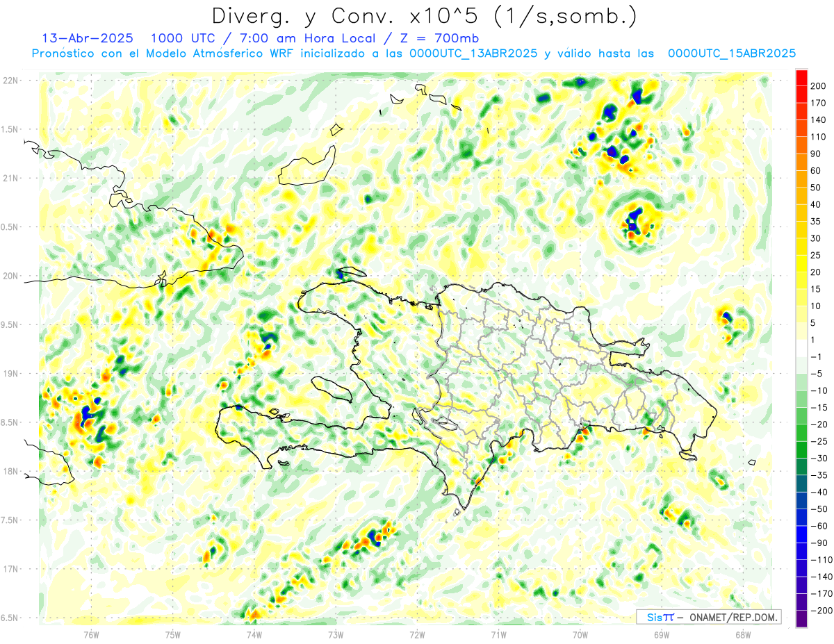Click the '-5' color scale value
This screenshot has width=834, height=644.
[x=817, y=374]
